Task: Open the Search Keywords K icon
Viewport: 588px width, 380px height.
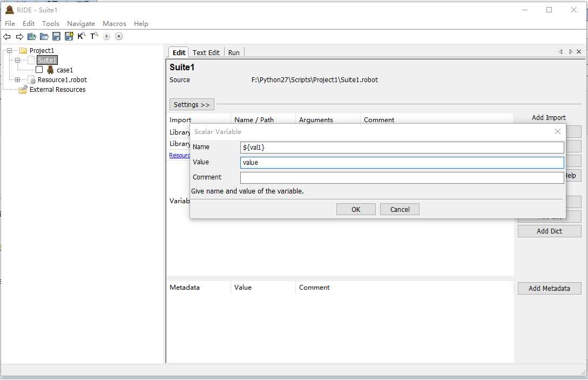Action: pos(82,36)
